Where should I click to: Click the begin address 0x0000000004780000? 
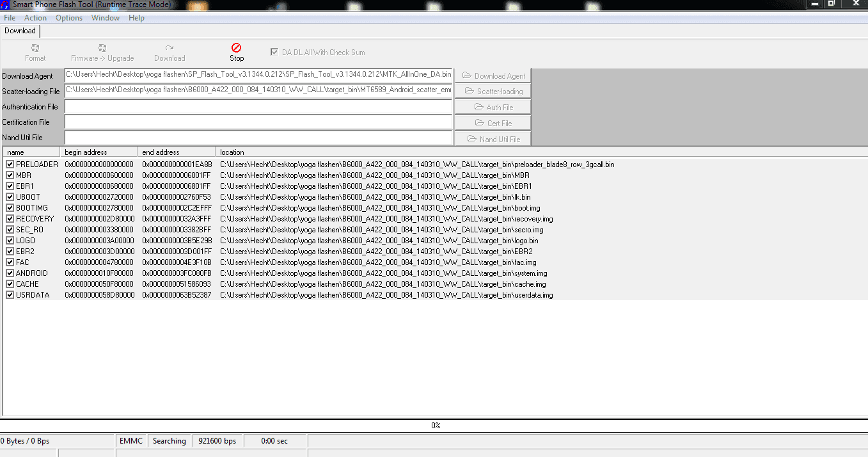pyautogui.click(x=99, y=262)
